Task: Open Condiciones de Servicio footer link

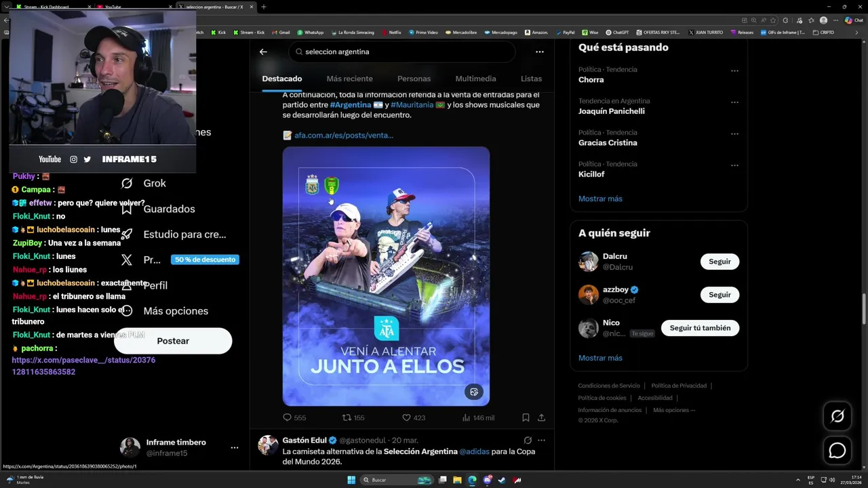Action: [609, 386]
